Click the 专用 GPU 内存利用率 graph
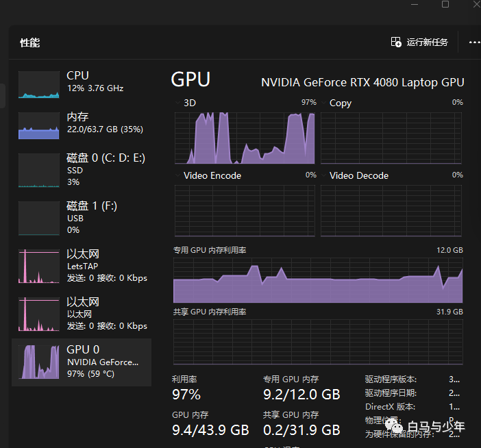Viewport: 481px width, 448px height. tap(318, 280)
